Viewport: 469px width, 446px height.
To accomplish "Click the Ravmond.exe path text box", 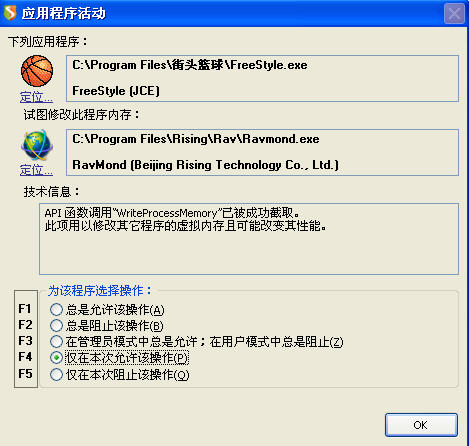I will click(x=262, y=152).
